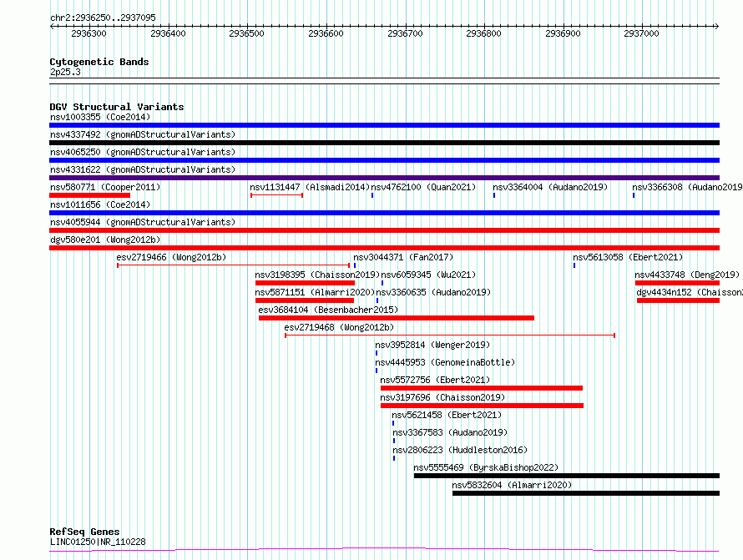Click the 2936300 ruler position label
743x560 pixels.
tap(88, 33)
